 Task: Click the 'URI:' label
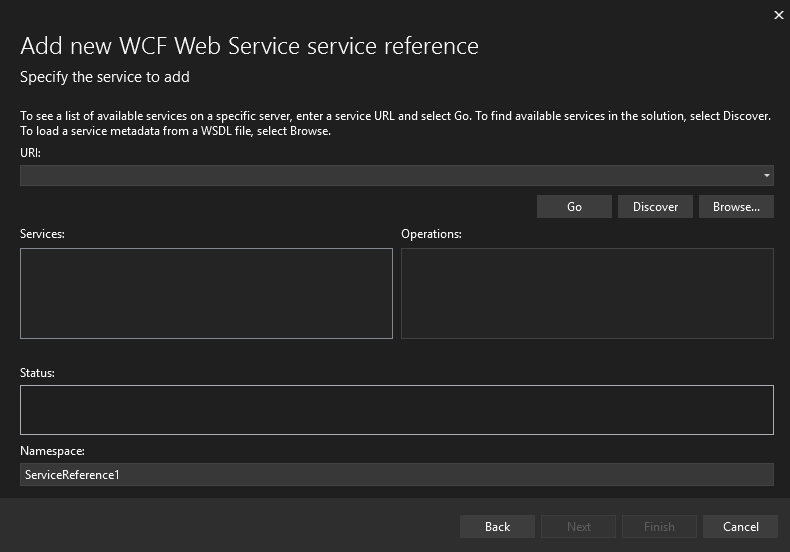(30, 153)
